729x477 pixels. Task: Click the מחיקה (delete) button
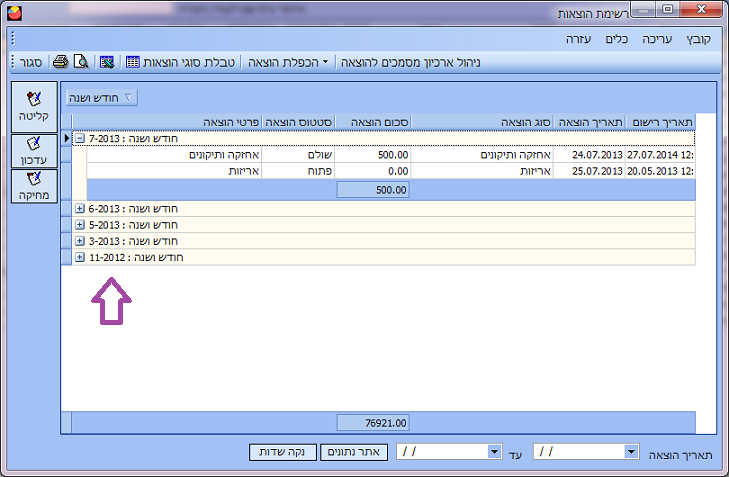[35, 185]
